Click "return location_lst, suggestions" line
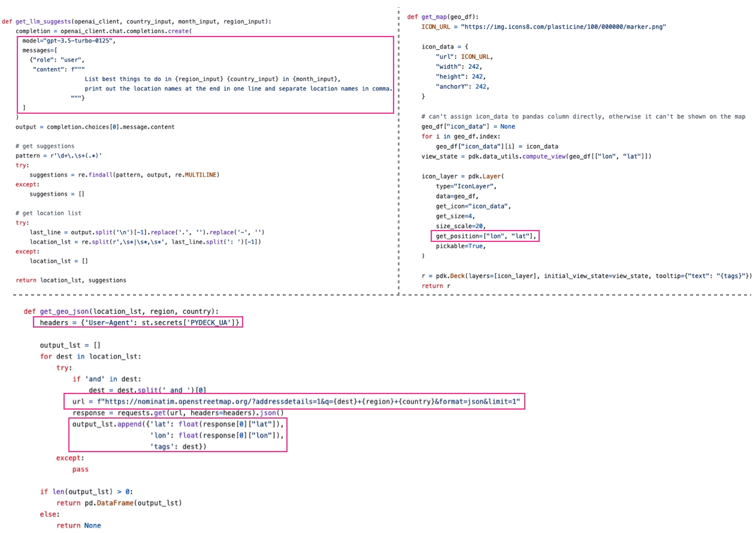 [71, 280]
